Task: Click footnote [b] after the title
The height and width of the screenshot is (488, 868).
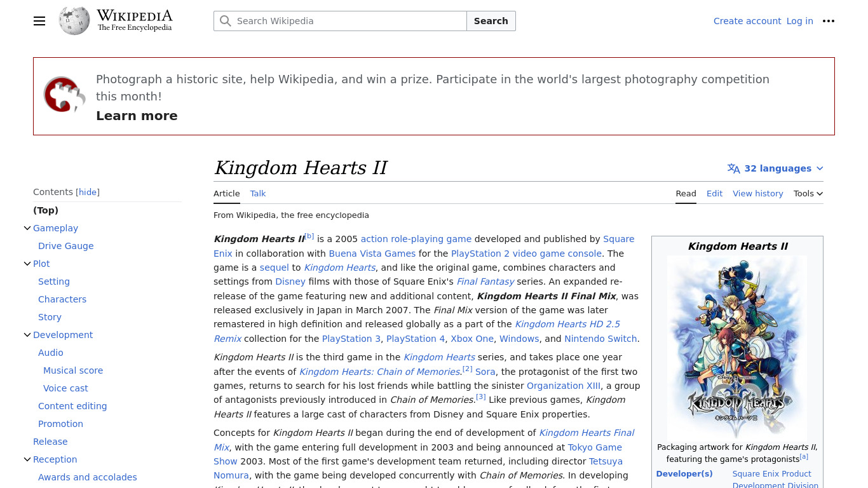Action: click(x=309, y=236)
